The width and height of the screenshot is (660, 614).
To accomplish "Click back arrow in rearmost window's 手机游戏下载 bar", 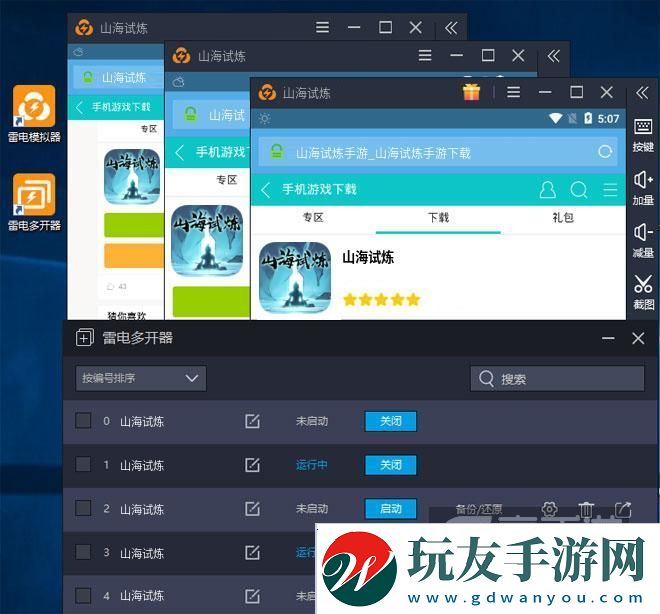I will pyautogui.click(x=79, y=107).
